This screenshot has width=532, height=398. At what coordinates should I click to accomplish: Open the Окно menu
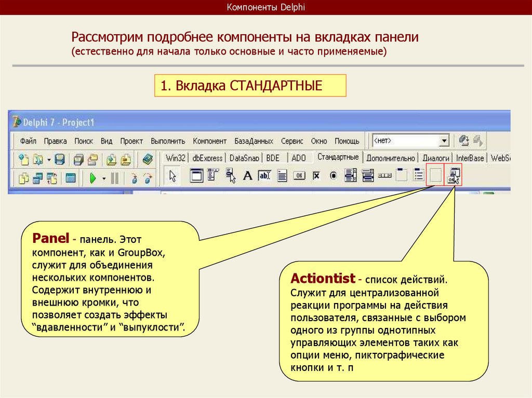(x=319, y=141)
